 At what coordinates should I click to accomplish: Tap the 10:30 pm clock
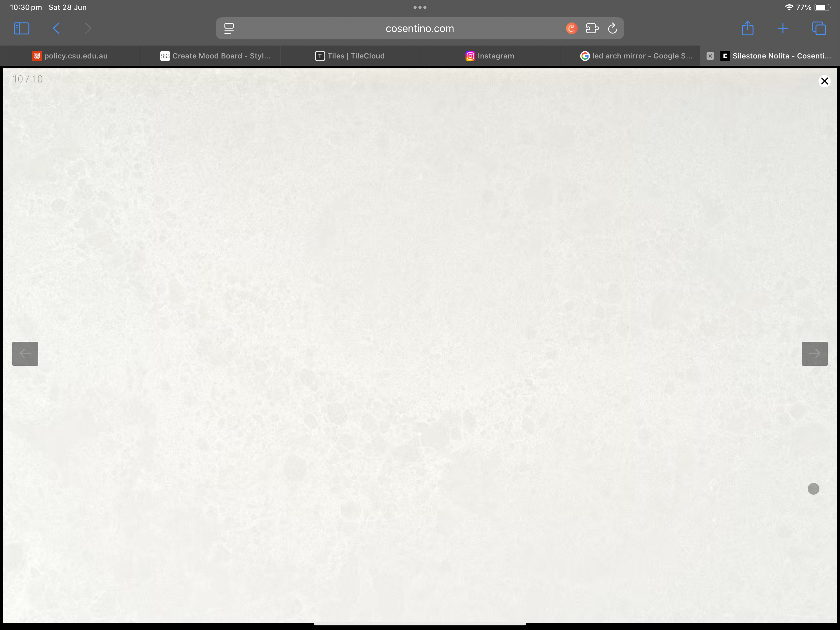(26, 7)
